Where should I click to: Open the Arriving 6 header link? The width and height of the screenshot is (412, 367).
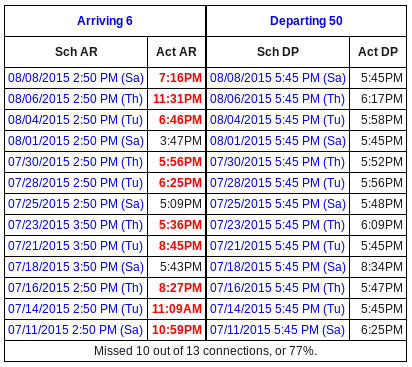(x=105, y=21)
